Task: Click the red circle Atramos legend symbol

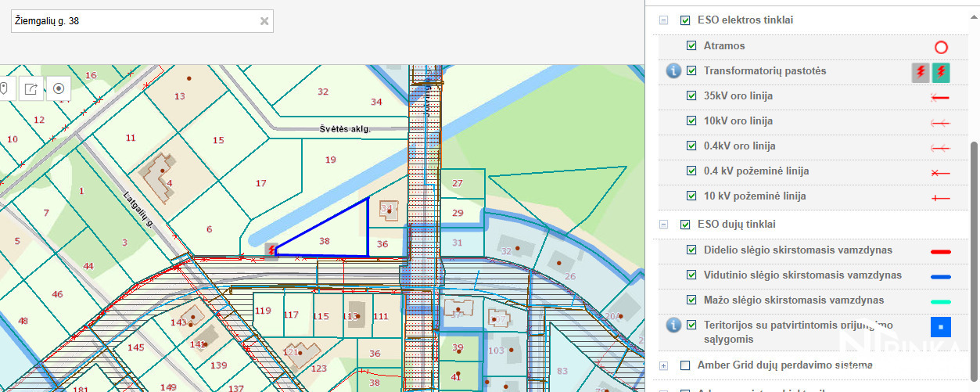Action: tap(941, 47)
